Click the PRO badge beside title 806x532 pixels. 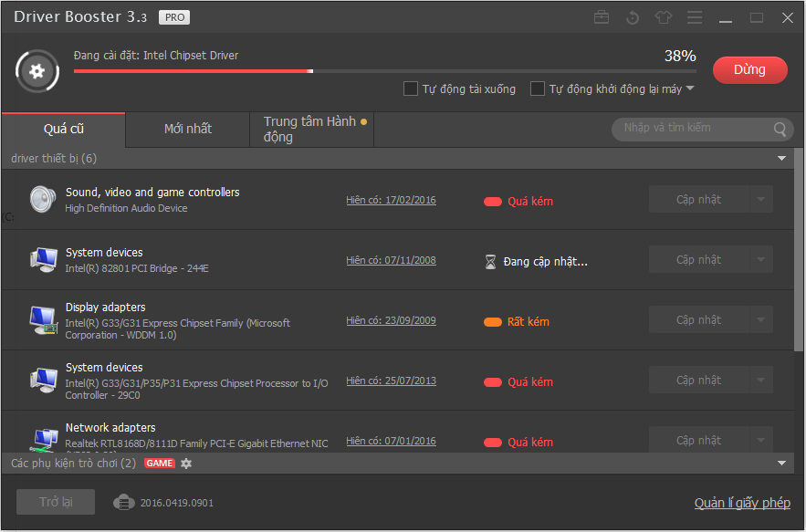coord(174,17)
